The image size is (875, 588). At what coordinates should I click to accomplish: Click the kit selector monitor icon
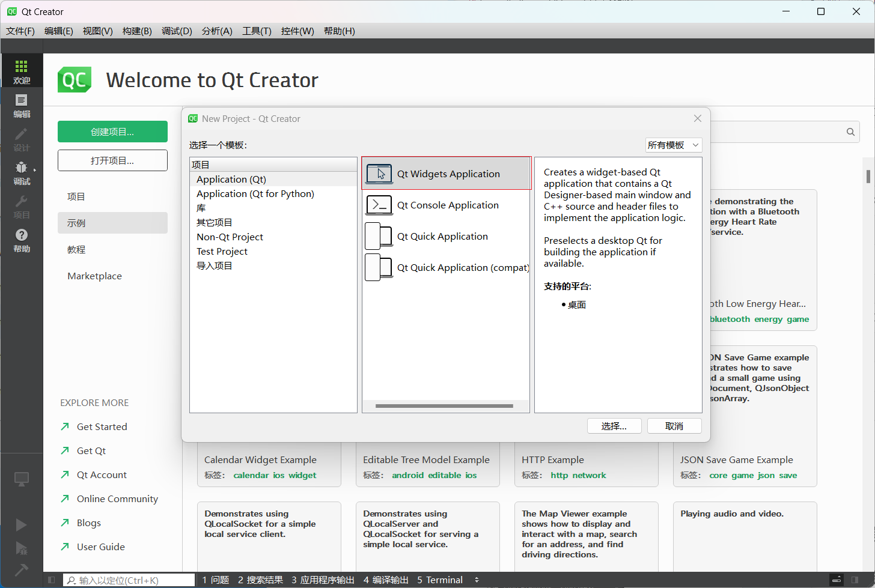click(x=22, y=479)
